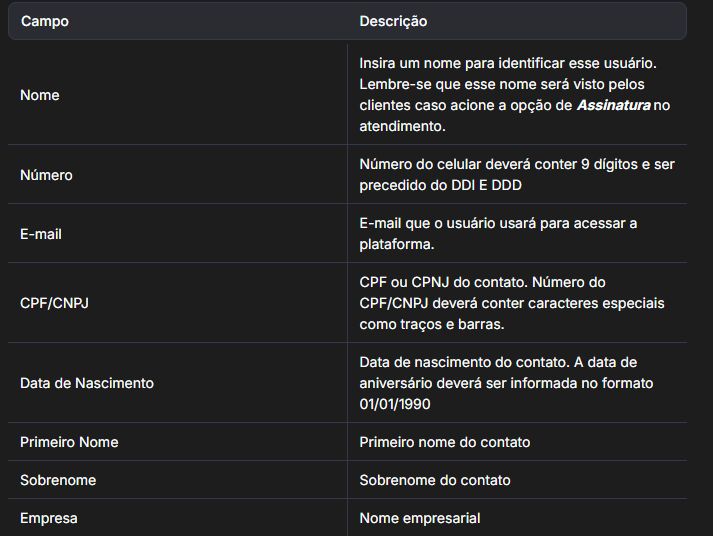The width and height of the screenshot is (713, 536).
Task: Select the "Nome" field cell
Action: (x=40, y=95)
